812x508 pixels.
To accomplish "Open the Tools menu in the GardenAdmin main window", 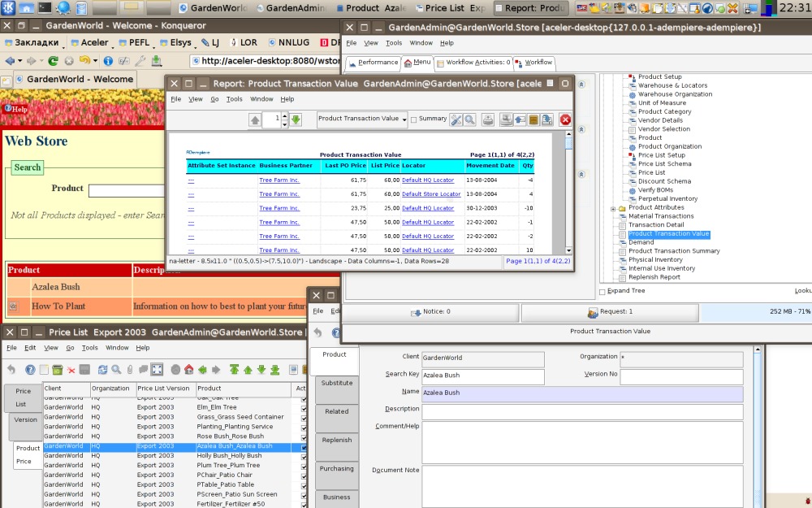I will [394, 43].
